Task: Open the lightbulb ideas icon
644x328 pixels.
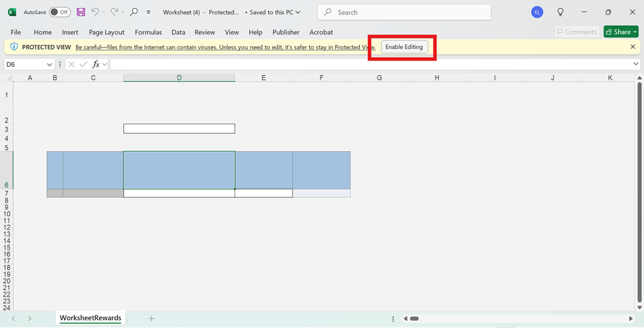Action: [561, 12]
